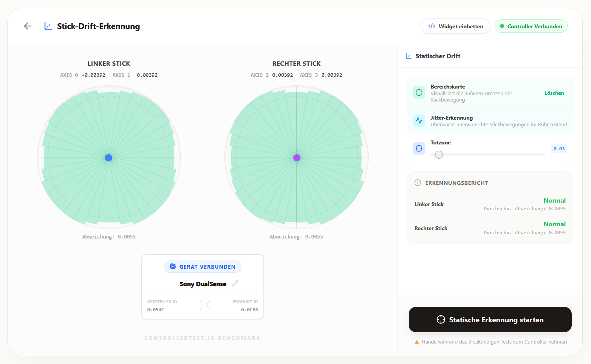Click the scan icon between Hersteller-ID and Produkt-ID

click(205, 305)
